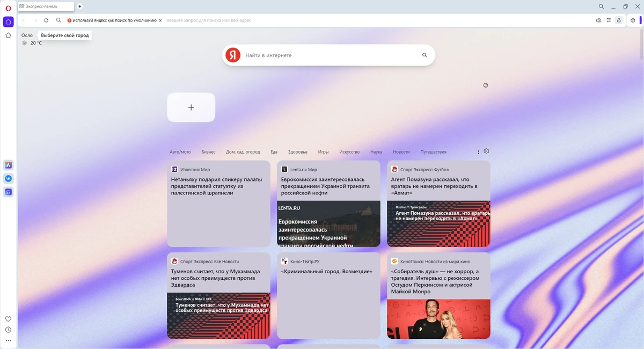The image size is (644, 349).
Task: Open news feed settings gear
Action: (x=486, y=151)
